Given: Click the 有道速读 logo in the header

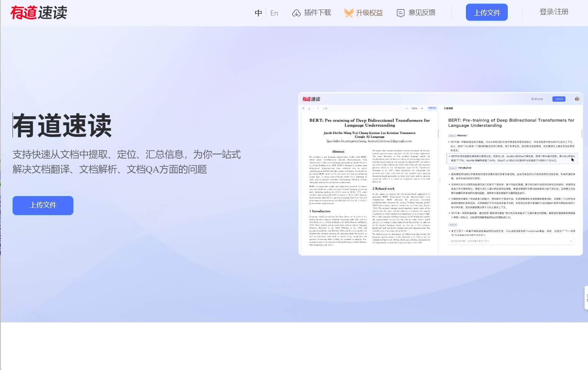Looking at the screenshot, I should pos(39,13).
